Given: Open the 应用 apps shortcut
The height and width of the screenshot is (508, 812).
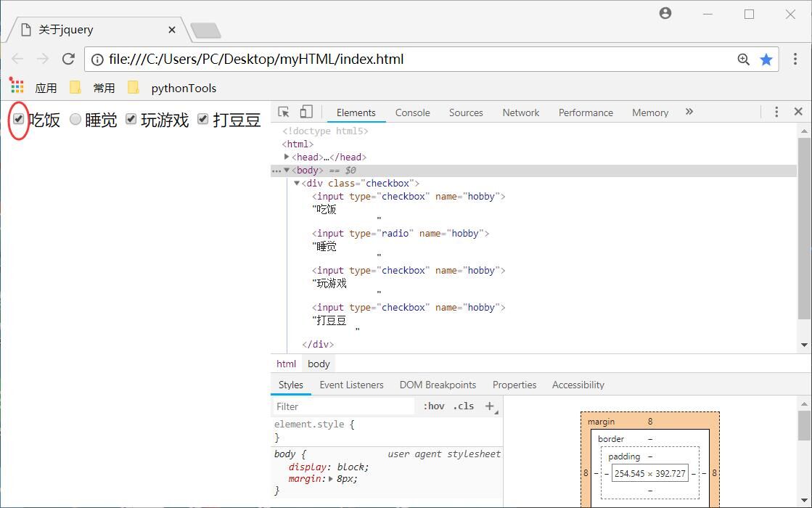Looking at the screenshot, I should point(33,88).
